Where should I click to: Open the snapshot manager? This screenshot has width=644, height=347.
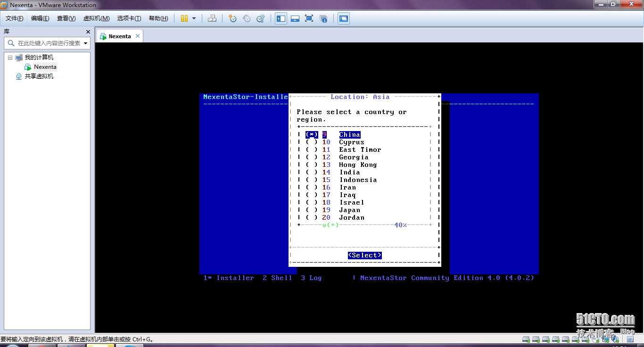click(x=261, y=18)
